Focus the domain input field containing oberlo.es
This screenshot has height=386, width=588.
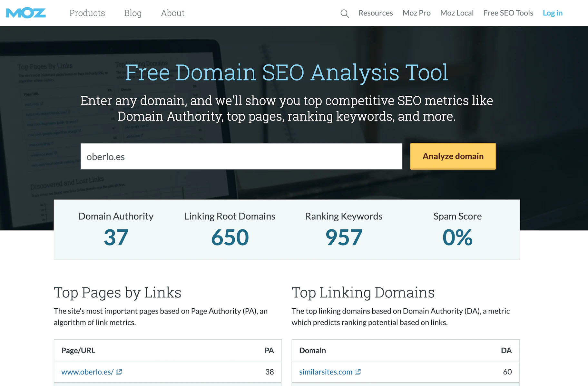tap(241, 156)
